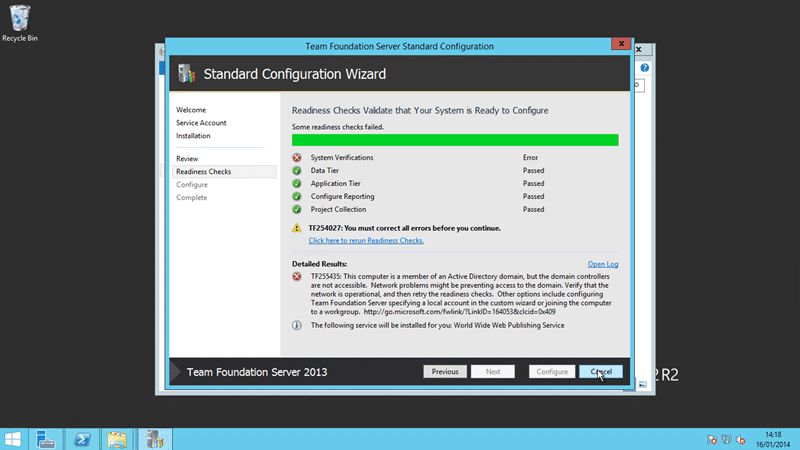This screenshot has height=450, width=800.
Task: Click the info icon for Web Publishing Service
Action: tap(297, 325)
